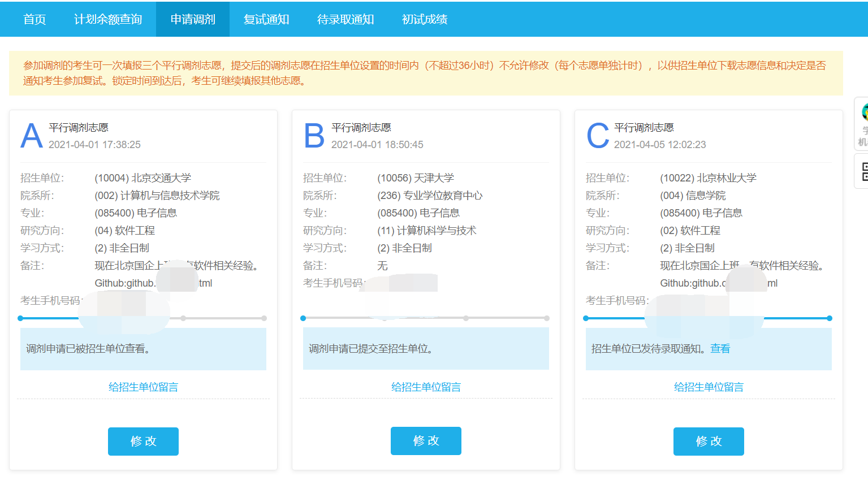The width and height of the screenshot is (868, 489).
Task: Click the text (10022) 北京林业大学
Action: (x=709, y=178)
